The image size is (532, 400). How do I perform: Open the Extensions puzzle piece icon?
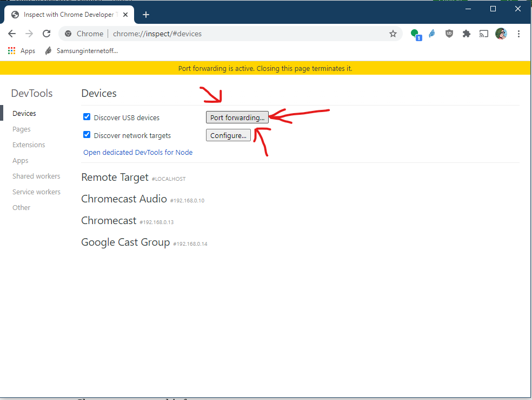[x=466, y=33]
